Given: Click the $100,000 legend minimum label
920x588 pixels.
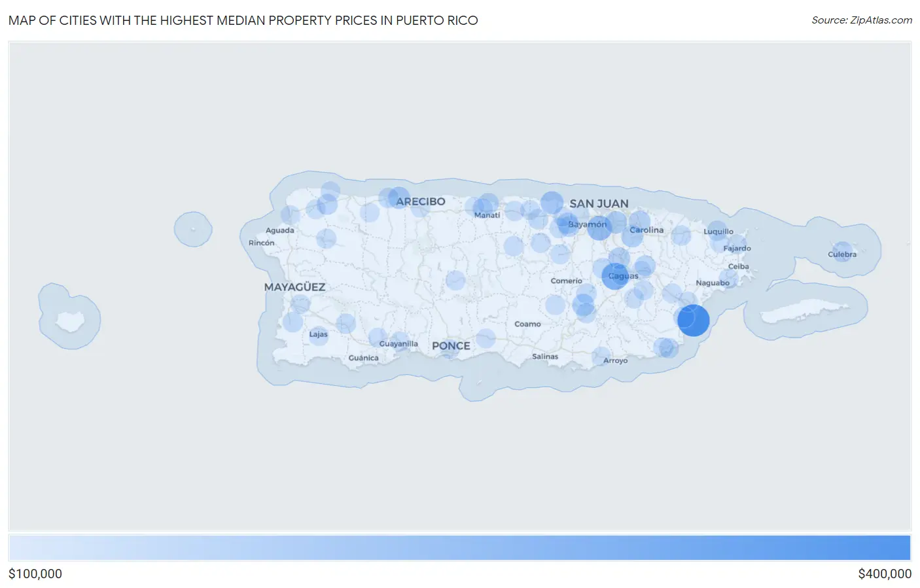Looking at the screenshot, I should point(35,574).
